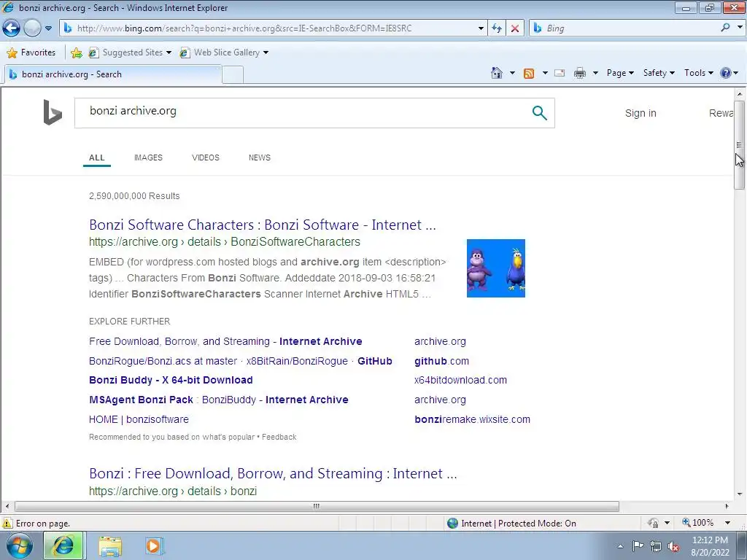
Task: Stop loading with the red X icon
Action: [x=515, y=28]
